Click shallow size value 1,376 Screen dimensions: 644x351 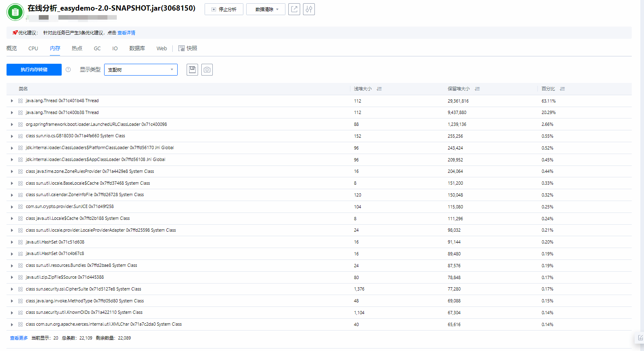coord(359,289)
